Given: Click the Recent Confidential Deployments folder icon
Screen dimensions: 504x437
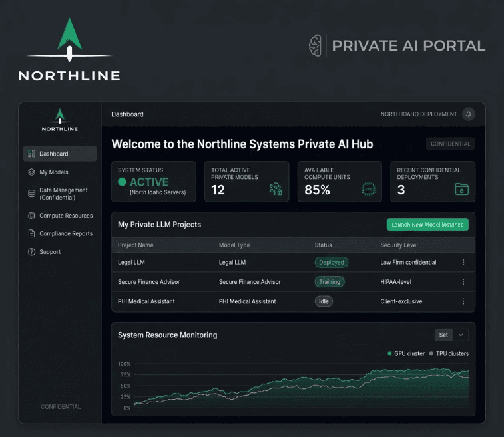Looking at the screenshot, I should [x=461, y=190].
